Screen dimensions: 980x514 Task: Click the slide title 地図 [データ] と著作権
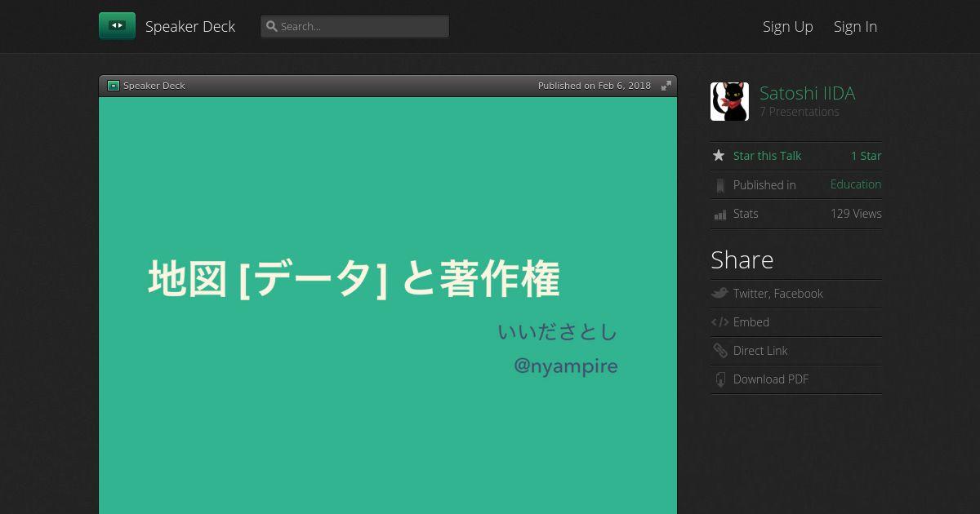click(354, 279)
